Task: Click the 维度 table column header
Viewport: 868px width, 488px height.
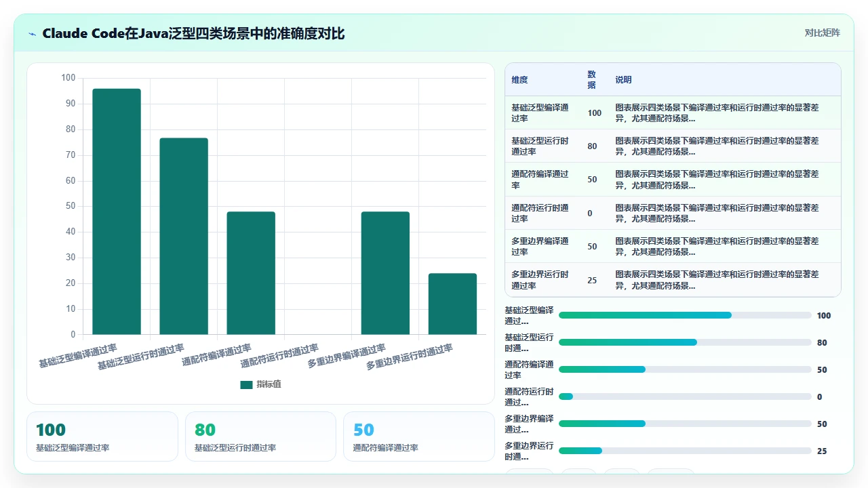Action: pyautogui.click(x=519, y=80)
